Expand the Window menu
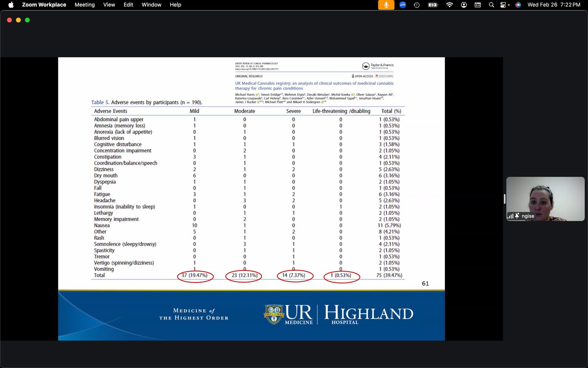 pyautogui.click(x=151, y=5)
